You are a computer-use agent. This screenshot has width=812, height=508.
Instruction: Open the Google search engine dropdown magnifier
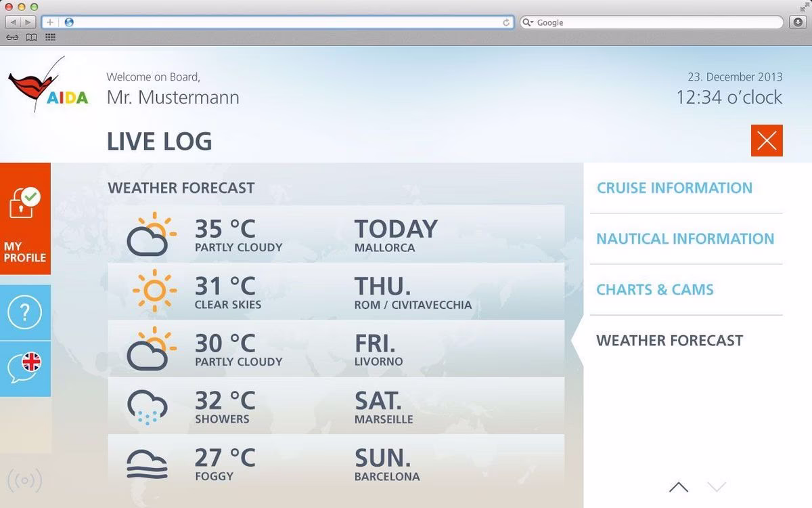528,22
